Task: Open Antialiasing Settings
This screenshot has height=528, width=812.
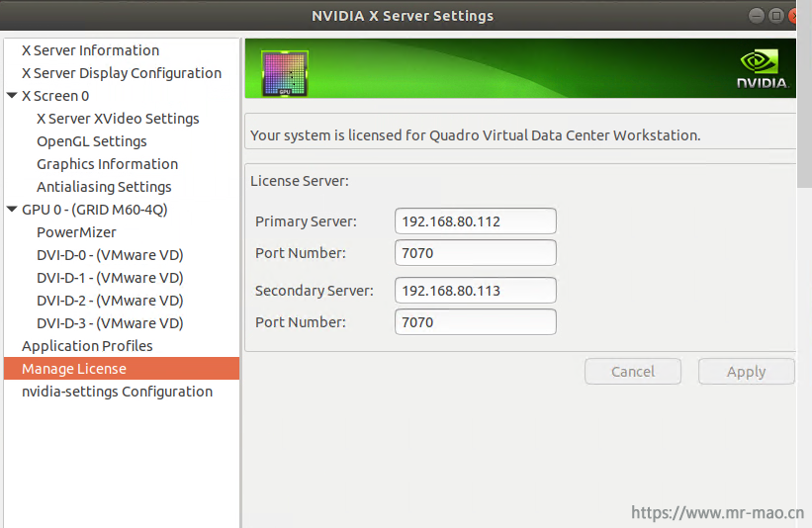Action: pyautogui.click(x=104, y=188)
